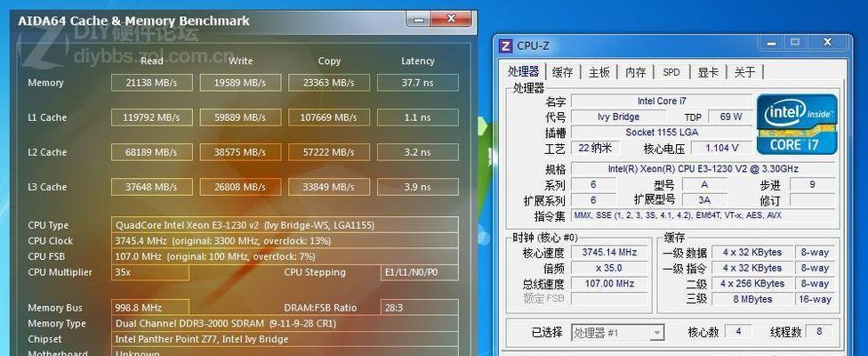Click the 规格 field Xeon E3-1230 V2

click(703, 169)
